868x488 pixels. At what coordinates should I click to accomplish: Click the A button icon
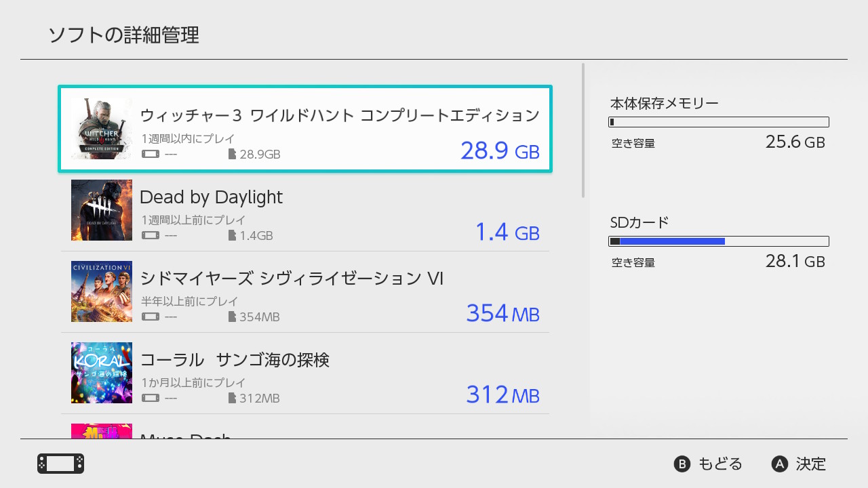pyautogui.click(x=780, y=464)
